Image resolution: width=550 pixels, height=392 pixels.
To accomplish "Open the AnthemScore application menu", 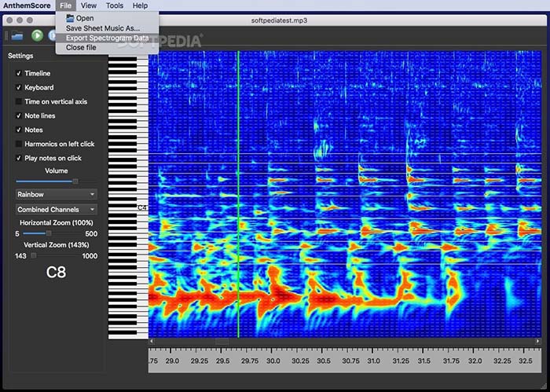I will (27, 5).
